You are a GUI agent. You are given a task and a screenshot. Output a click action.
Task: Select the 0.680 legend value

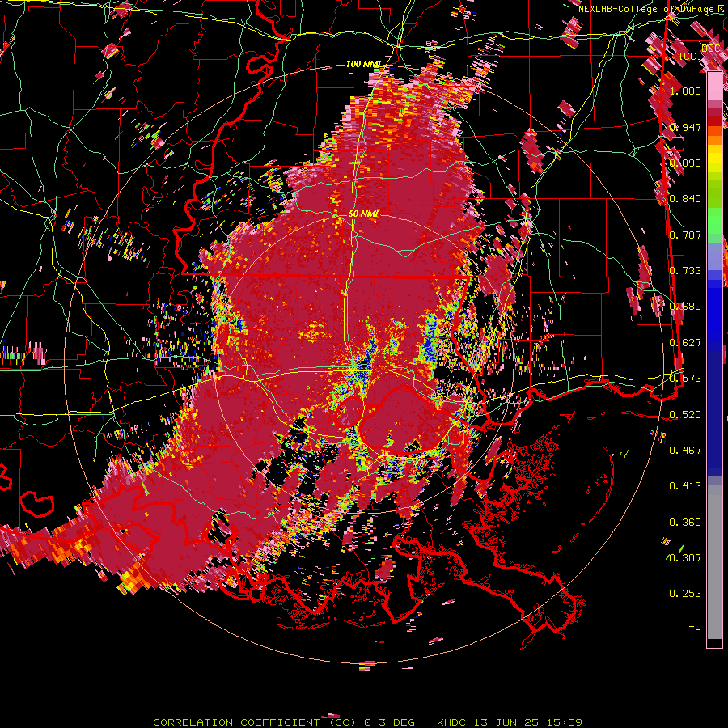(x=685, y=307)
